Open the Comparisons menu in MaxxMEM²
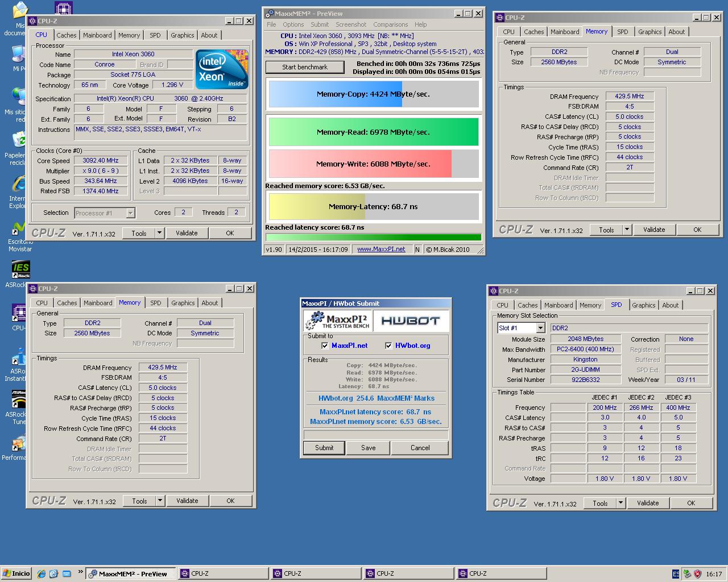 coord(390,24)
